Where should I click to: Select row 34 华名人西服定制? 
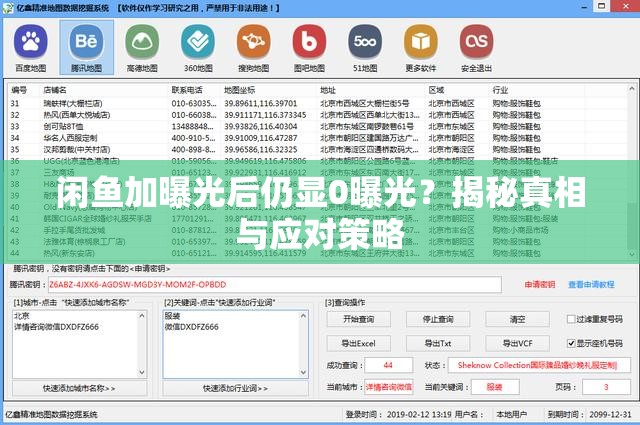click(318, 138)
